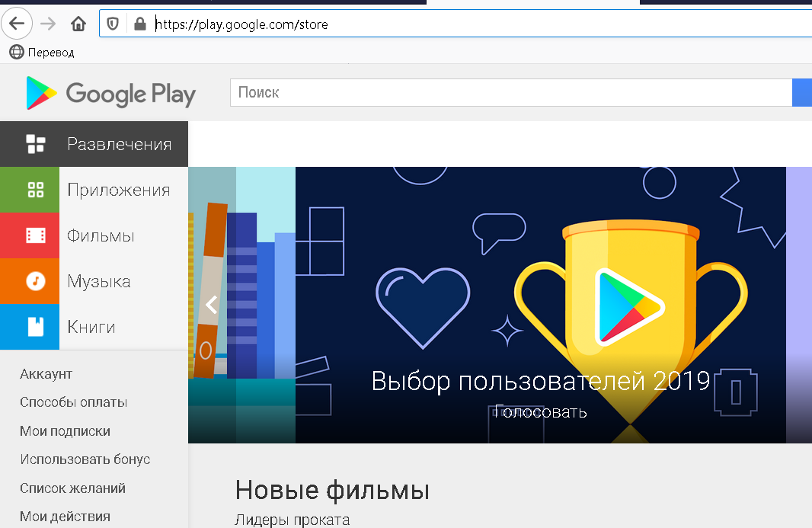Show previous banner with left chevron
This screenshot has height=528, width=812.
[x=211, y=304]
